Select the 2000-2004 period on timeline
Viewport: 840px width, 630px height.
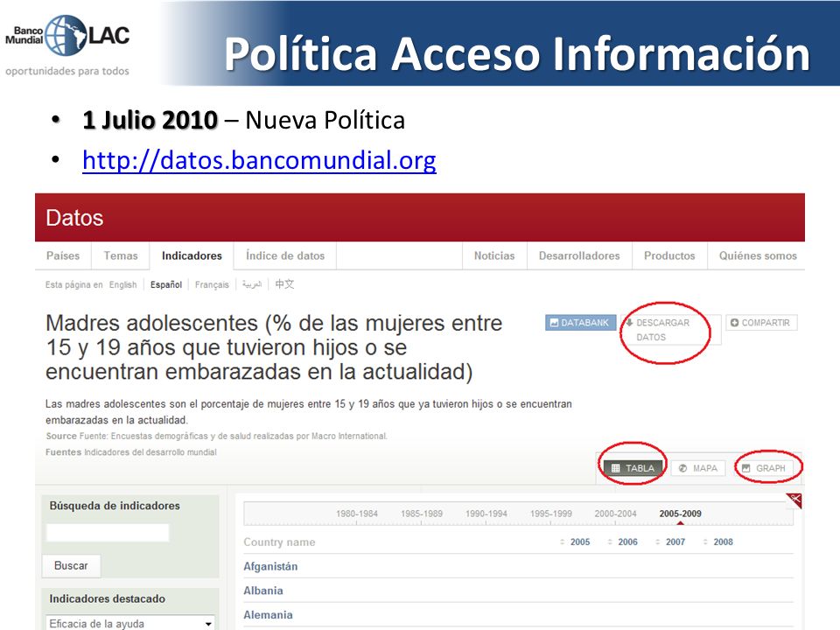tap(615, 514)
